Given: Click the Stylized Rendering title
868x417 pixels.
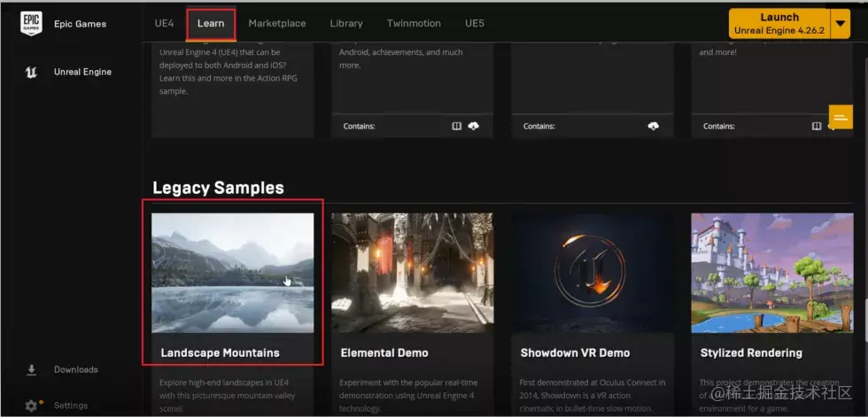Looking at the screenshot, I should [751, 353].
